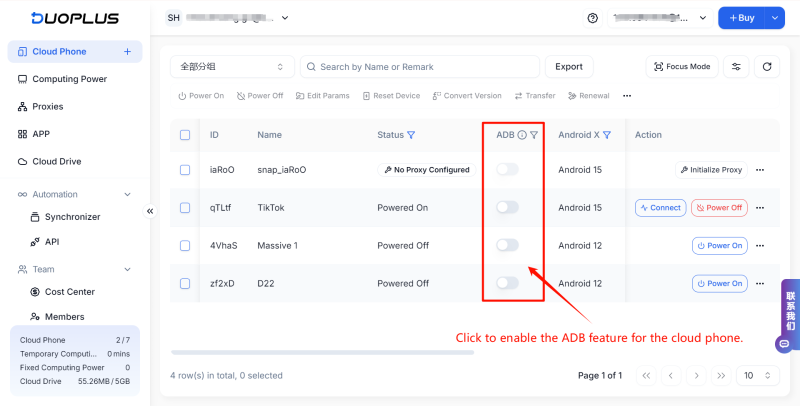Click the Connect button for TikTok
800x406 pixels.
point(660,208)
